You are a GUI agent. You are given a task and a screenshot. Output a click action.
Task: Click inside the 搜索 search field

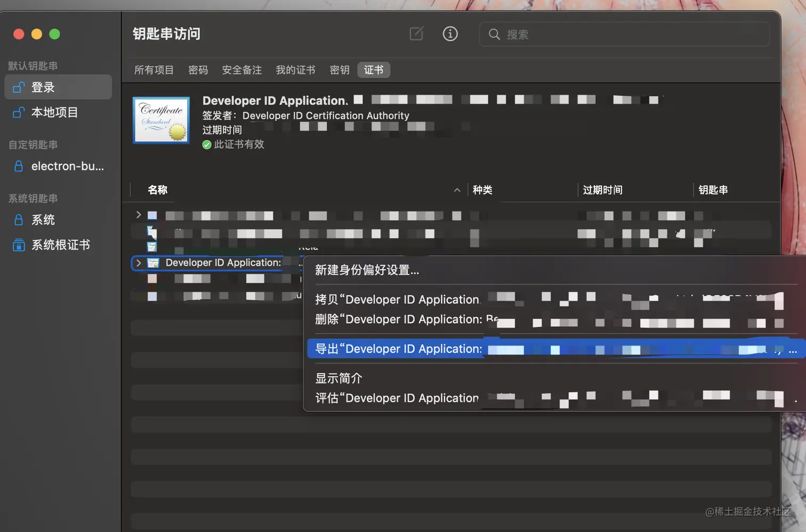(624, 34)
